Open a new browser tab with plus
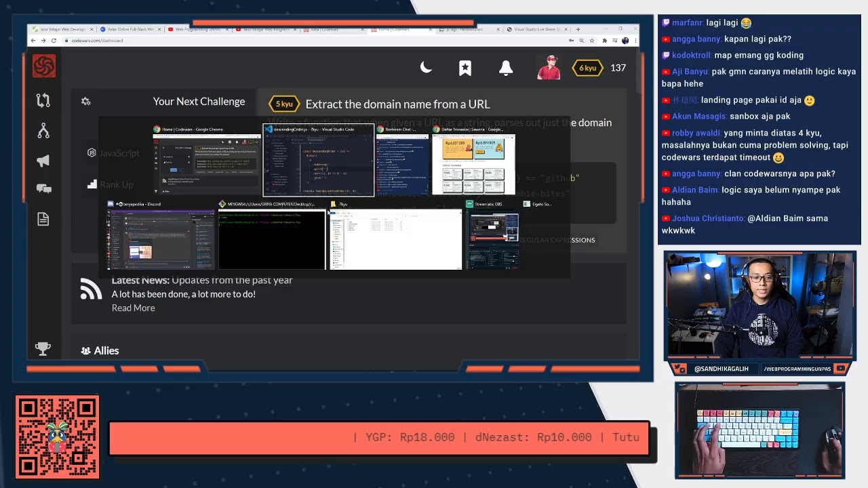 pos(578,29)
